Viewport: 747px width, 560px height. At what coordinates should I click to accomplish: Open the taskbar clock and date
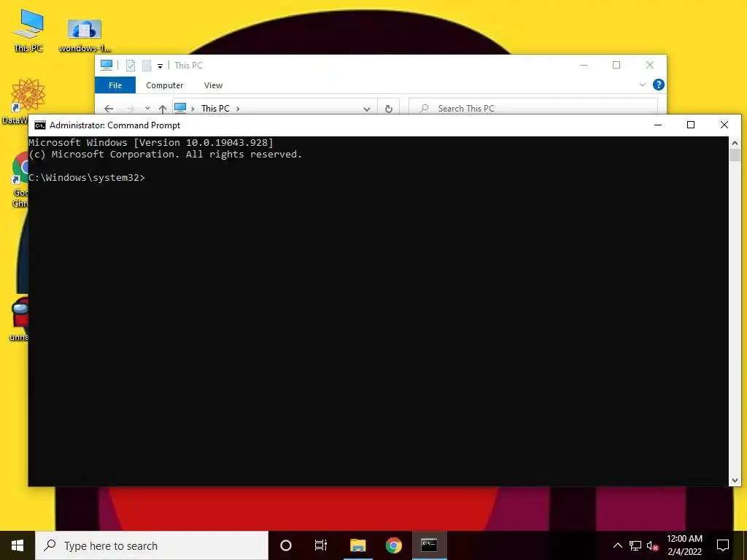[x=684, y=545]
